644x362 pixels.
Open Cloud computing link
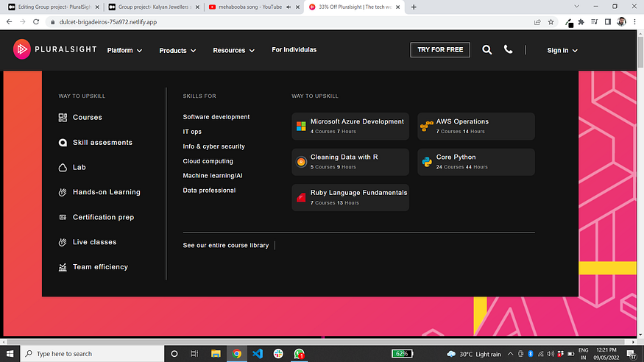pos(208,161)
